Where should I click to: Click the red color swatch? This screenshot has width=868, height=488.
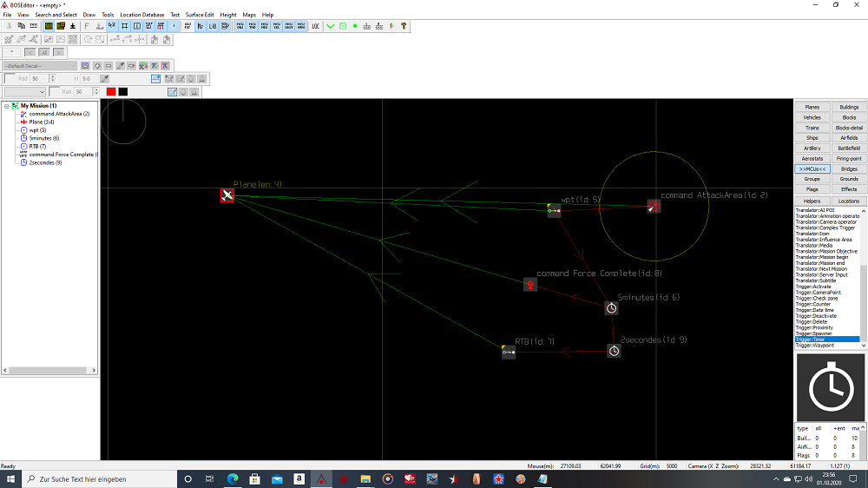[111, 92]
